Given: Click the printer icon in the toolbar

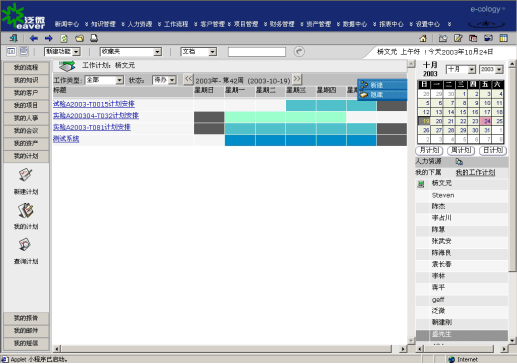Looking at the screenshot, I should pos(94,38).
